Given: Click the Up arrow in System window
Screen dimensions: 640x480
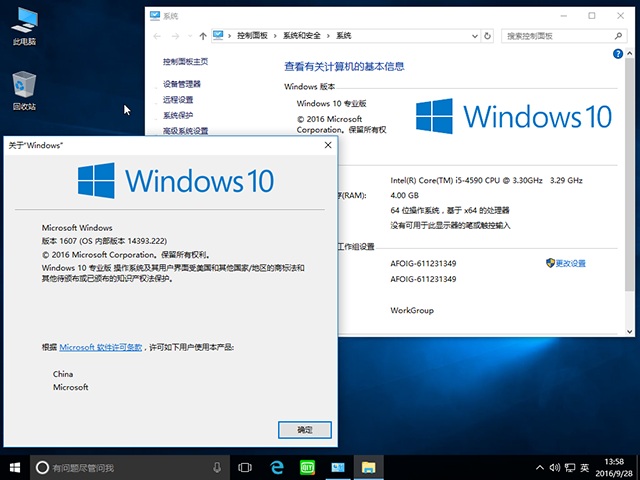Looking at the screenshot, I should (x=203, y=36).
